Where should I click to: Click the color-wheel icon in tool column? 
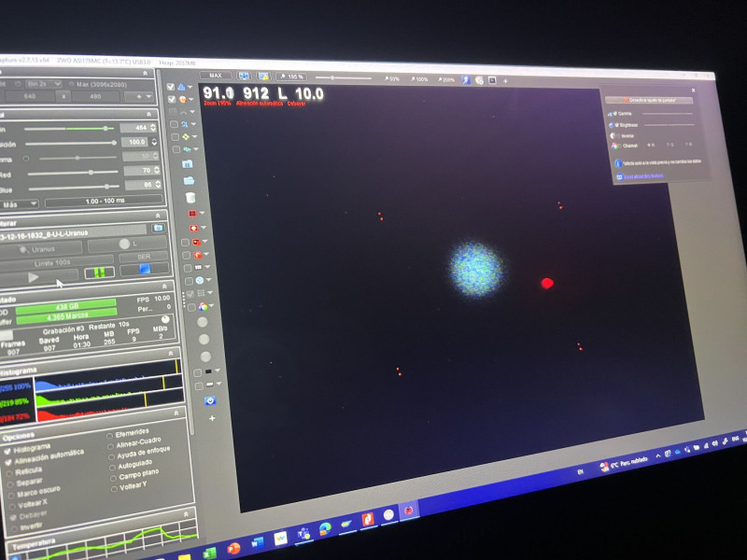(x=203, y=306)
